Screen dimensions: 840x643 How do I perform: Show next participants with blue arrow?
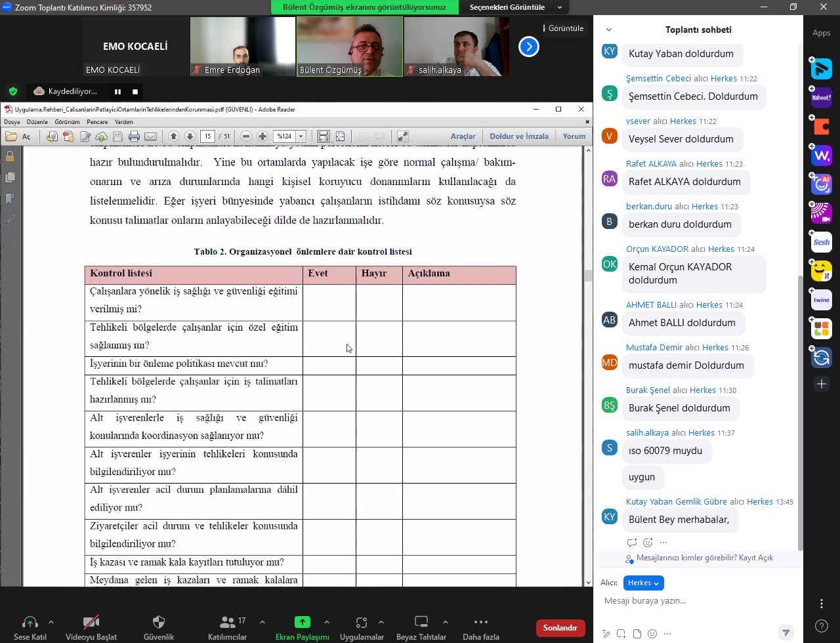[x=529, y=47]
